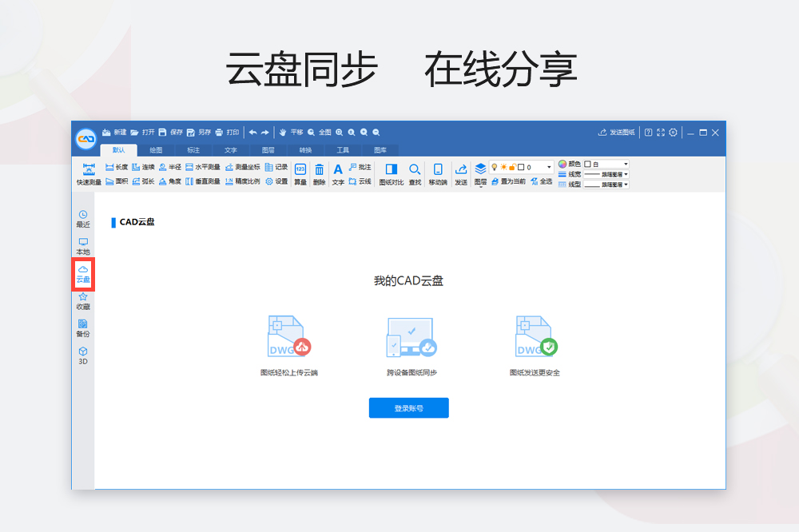This screenshot has height=532, width=799.
Task: Click the 移动端 mobile sync icon
Action: point(437,175)
